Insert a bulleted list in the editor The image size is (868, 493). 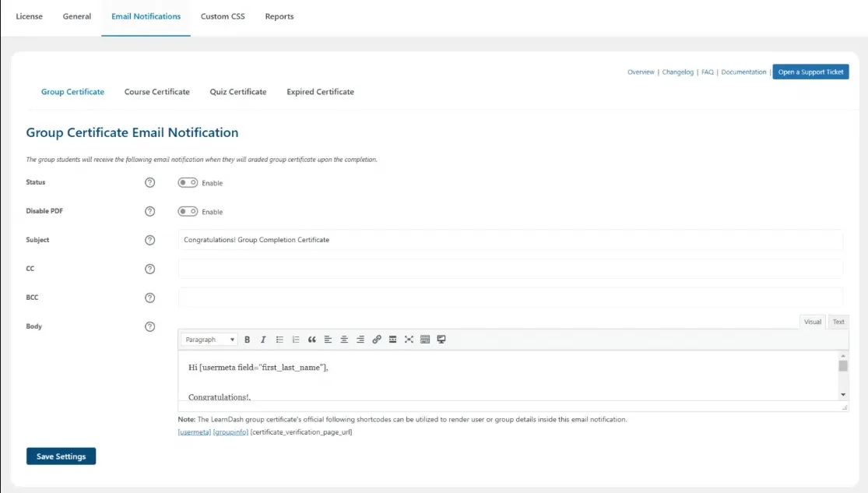pos(279,340)
